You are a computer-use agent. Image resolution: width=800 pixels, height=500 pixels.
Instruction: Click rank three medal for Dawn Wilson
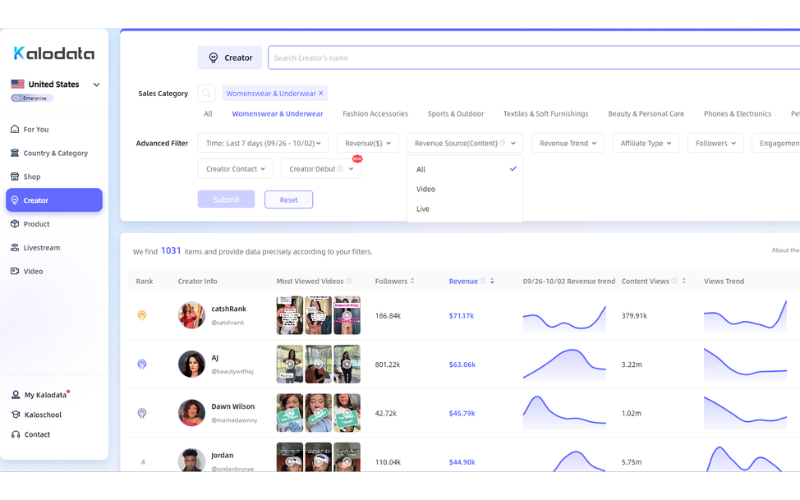(142, 413)
